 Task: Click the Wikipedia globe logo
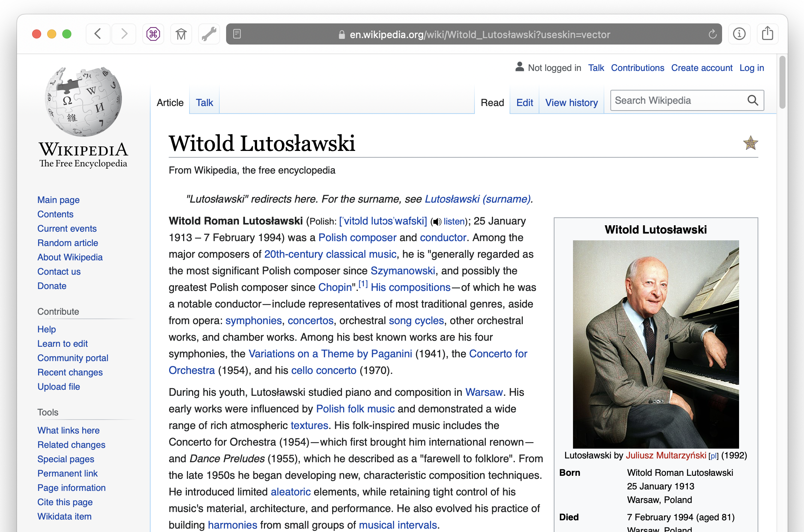coord(83,101)
